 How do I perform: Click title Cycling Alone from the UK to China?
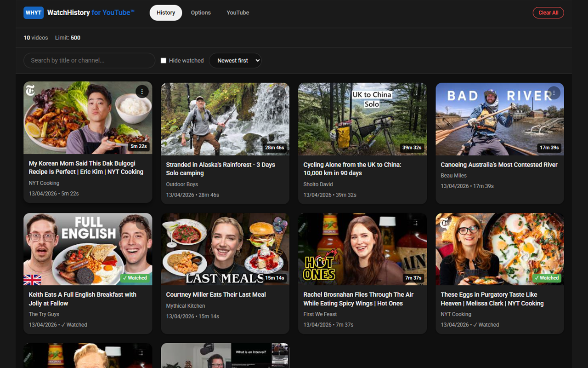pyautogui.click(x=352, y=169)
